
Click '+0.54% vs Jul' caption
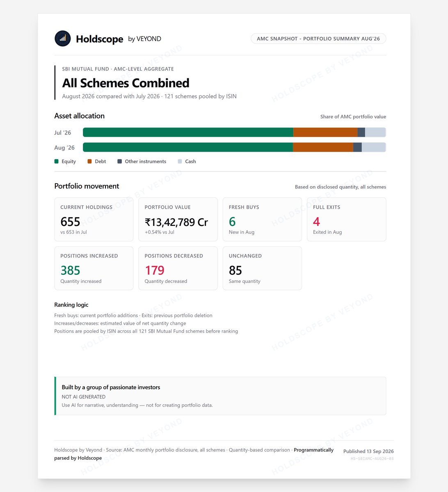[160, 232]
